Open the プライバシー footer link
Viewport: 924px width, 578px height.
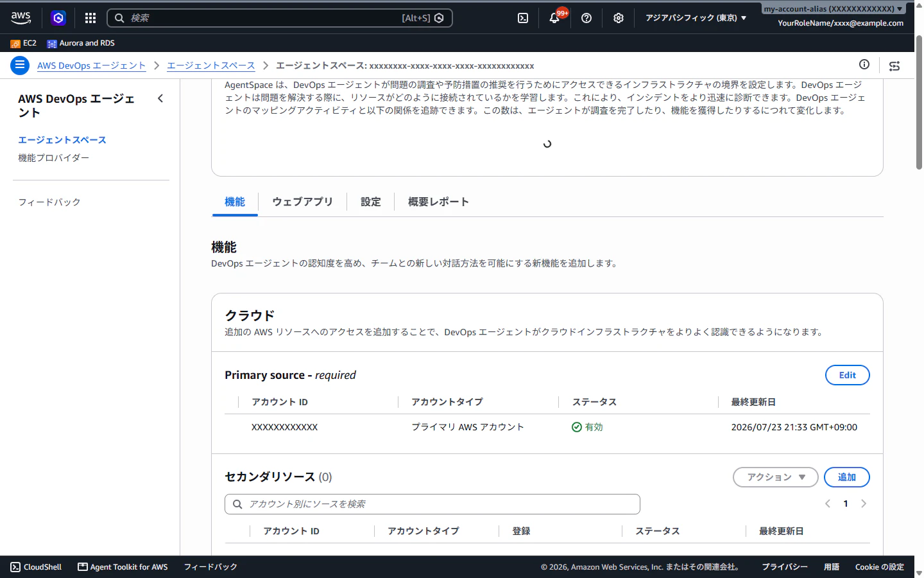[x=785, y=567]
